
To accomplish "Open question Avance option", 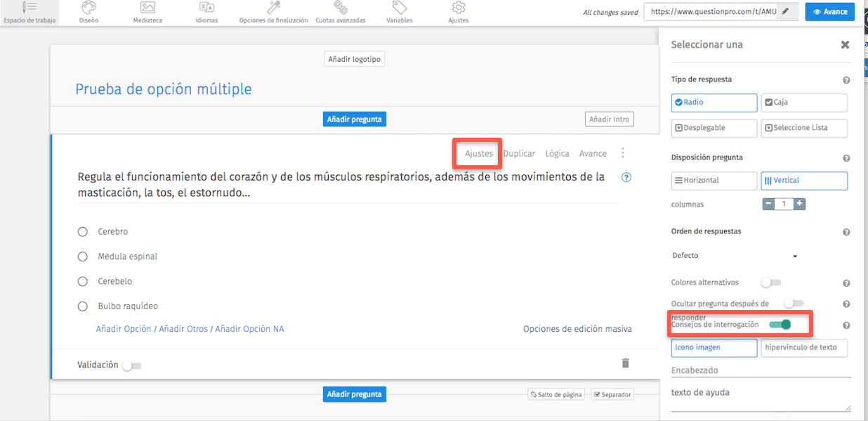I will (593, 154).
